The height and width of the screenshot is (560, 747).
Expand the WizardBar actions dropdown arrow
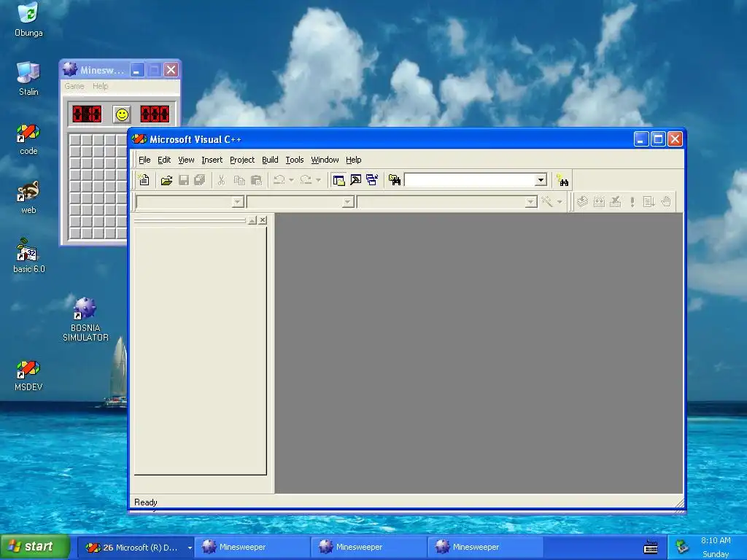coord(560,202)
